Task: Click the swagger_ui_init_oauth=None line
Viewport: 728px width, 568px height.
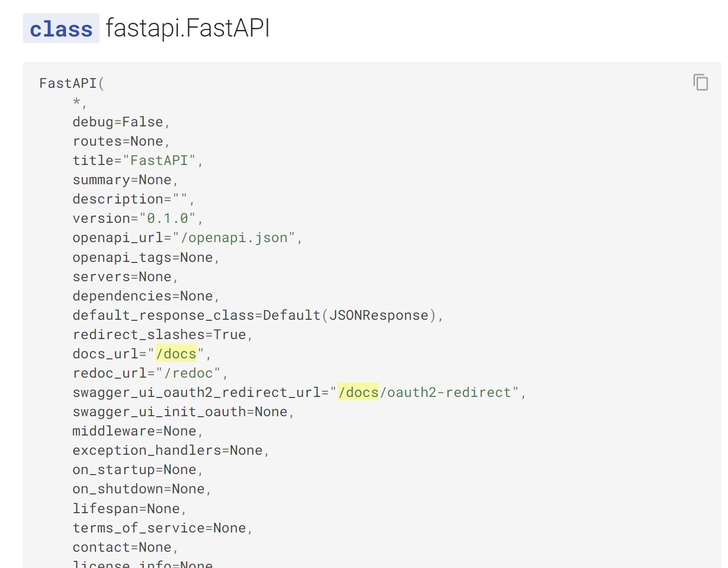Action: (x=180, y=412)
